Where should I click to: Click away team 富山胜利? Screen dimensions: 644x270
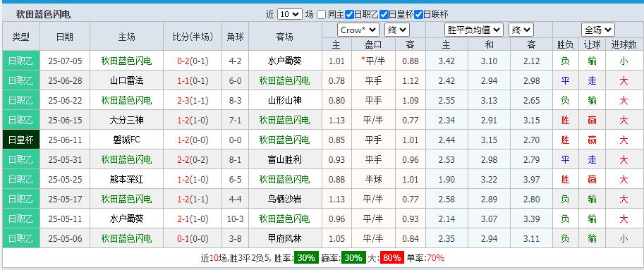(x=284, y=159)
